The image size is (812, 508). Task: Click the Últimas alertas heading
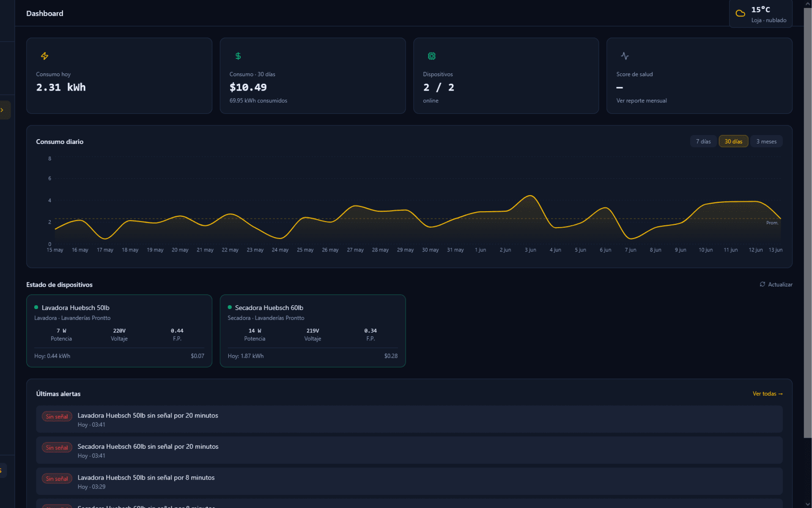click(58, 394)
